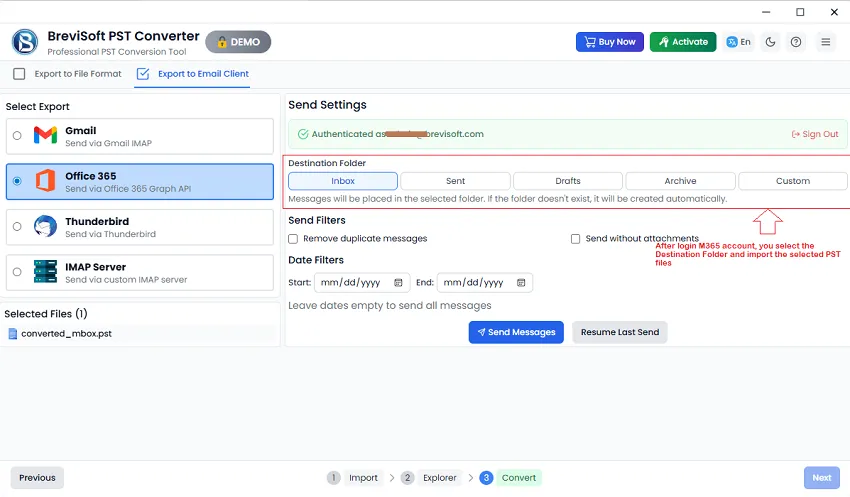Choose Archive destination folder
850x497 pixels.
tap(680, 181)
